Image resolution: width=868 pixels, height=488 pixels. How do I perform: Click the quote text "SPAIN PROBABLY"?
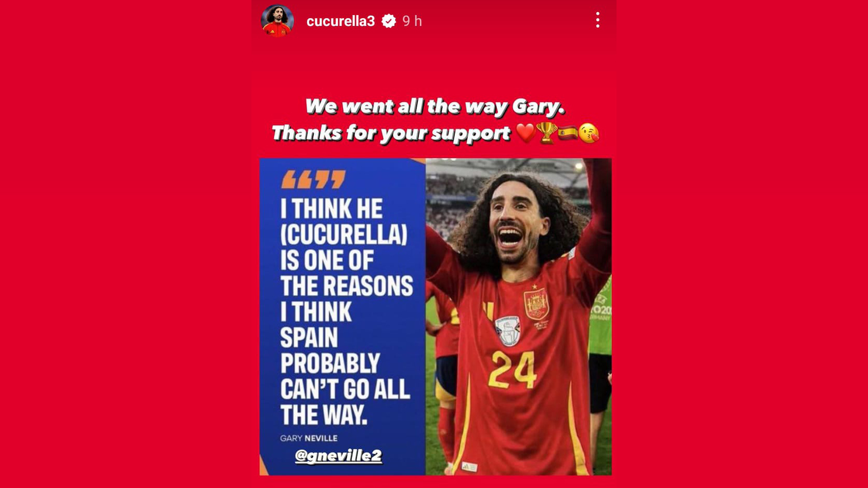point(330,350)
